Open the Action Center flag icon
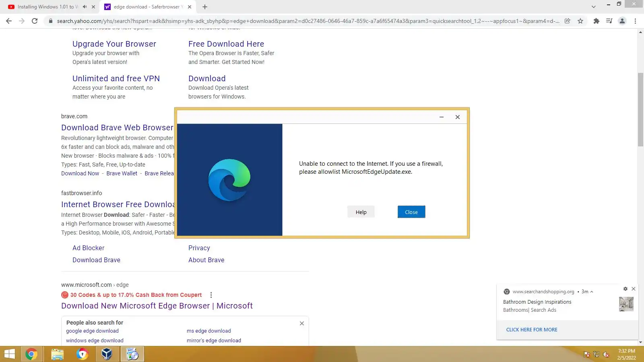Screen dimensions: 644x362 (x=587, y=354)
